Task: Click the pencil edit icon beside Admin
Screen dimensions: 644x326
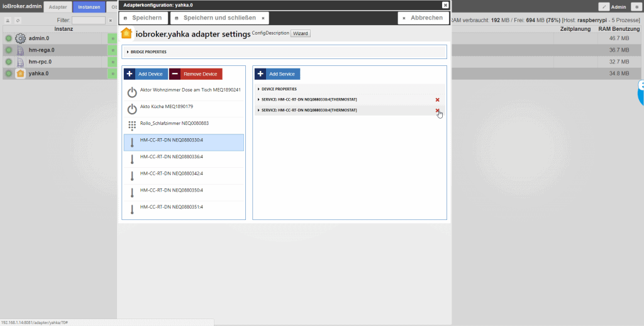Action: (604, 7)
